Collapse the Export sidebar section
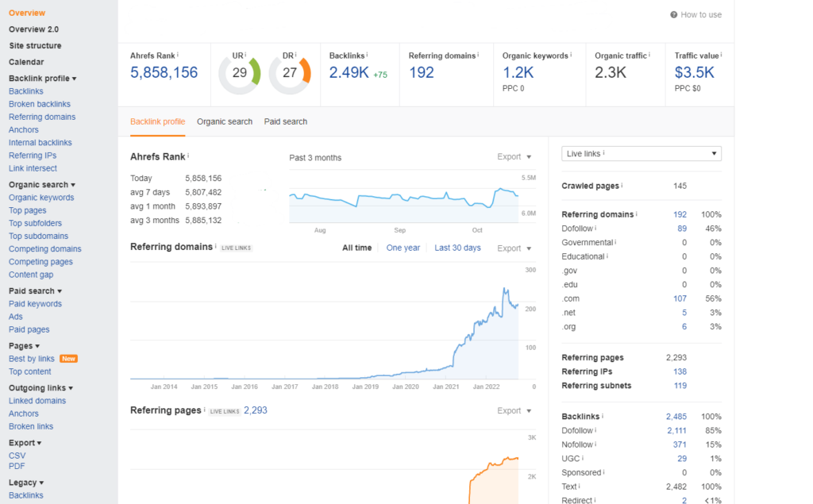The width and height of the screenshot is (813, 504). coord(25,443)
